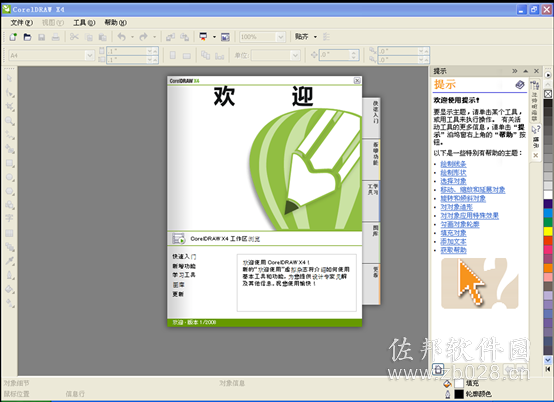This screenshot has height=402, width=554.
Task: Roll up the 提示 docker with up arrow
Action: [526, 71]
